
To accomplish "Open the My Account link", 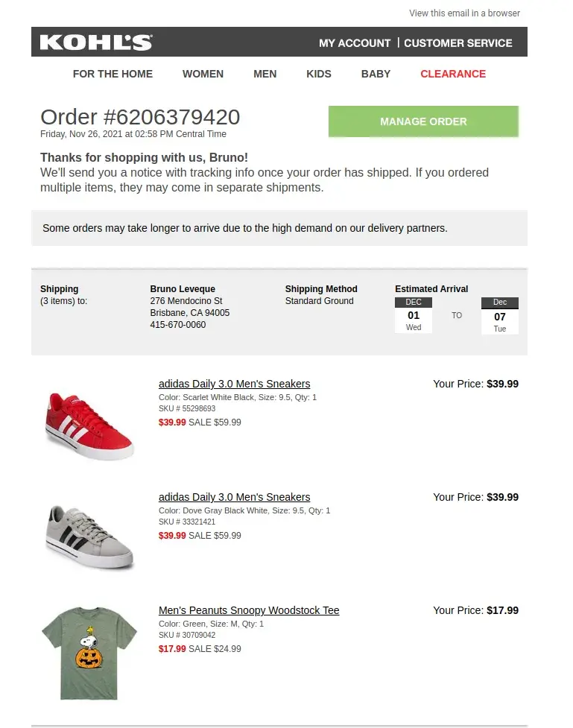I will click(x=355, y=43).
